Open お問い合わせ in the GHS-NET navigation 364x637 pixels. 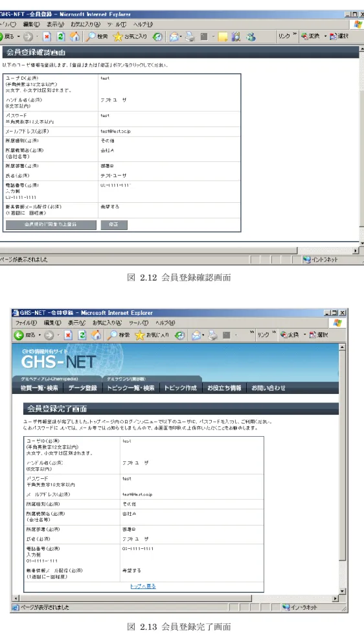[x=268, y=388]
